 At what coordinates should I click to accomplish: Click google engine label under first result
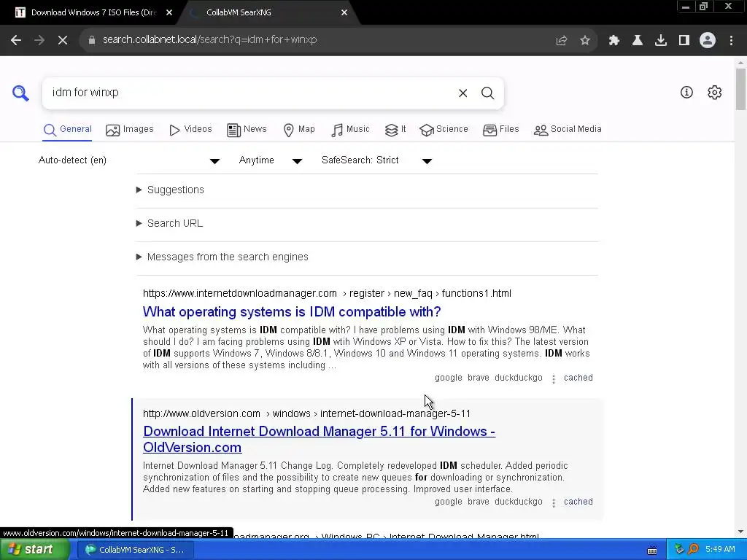[x=449, y=378]
